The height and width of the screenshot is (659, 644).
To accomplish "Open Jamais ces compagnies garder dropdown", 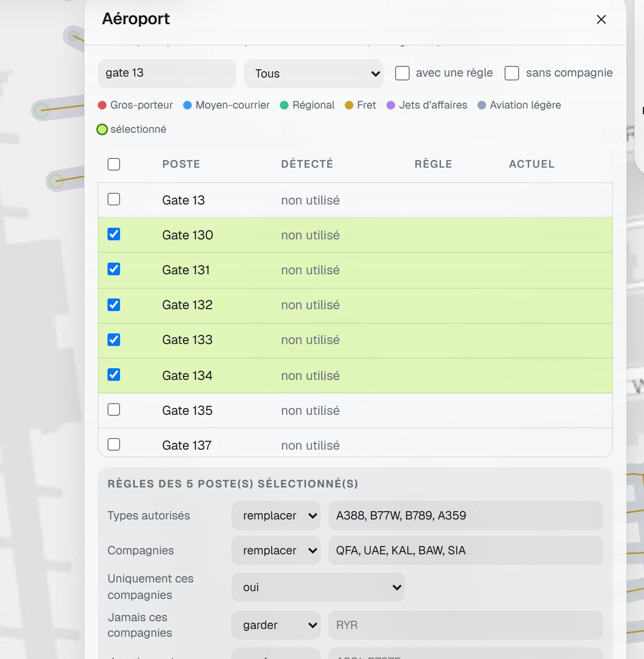I will tap(276, 625).
